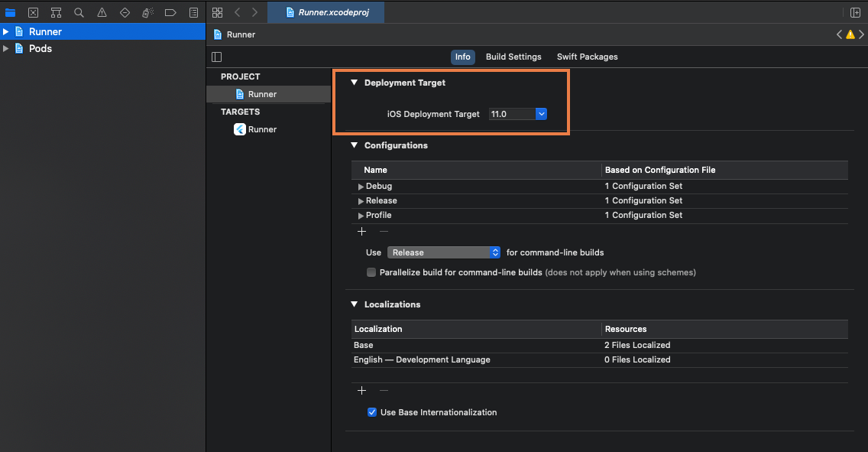Go forward in editor history
This screenshot has width=868, height=452.
[254, 12]
